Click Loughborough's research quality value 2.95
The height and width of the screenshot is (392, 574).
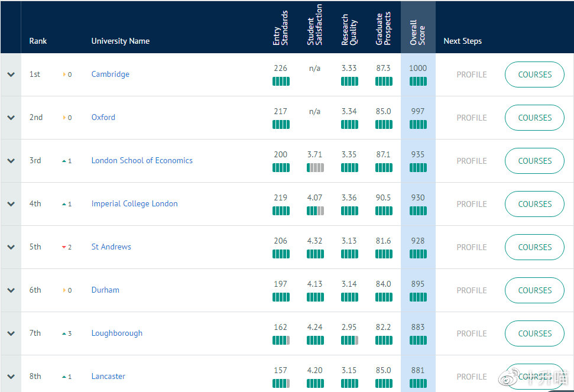tap(349, 328)
